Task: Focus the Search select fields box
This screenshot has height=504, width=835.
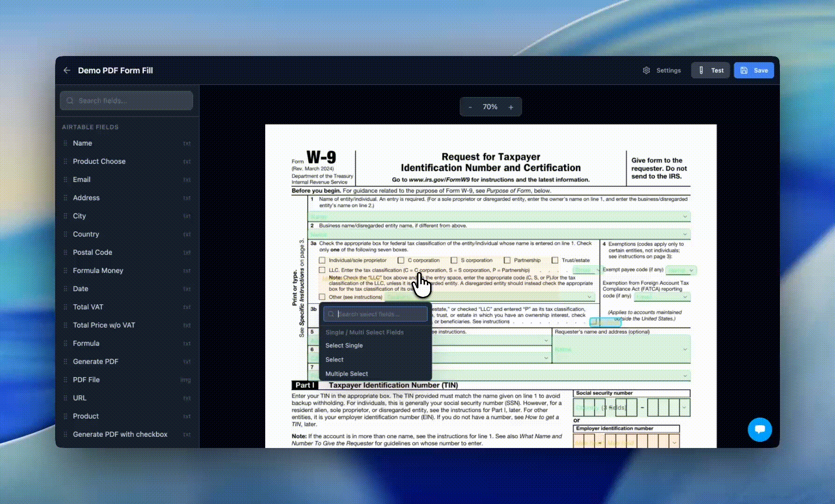Action: [x=375, y=314]
